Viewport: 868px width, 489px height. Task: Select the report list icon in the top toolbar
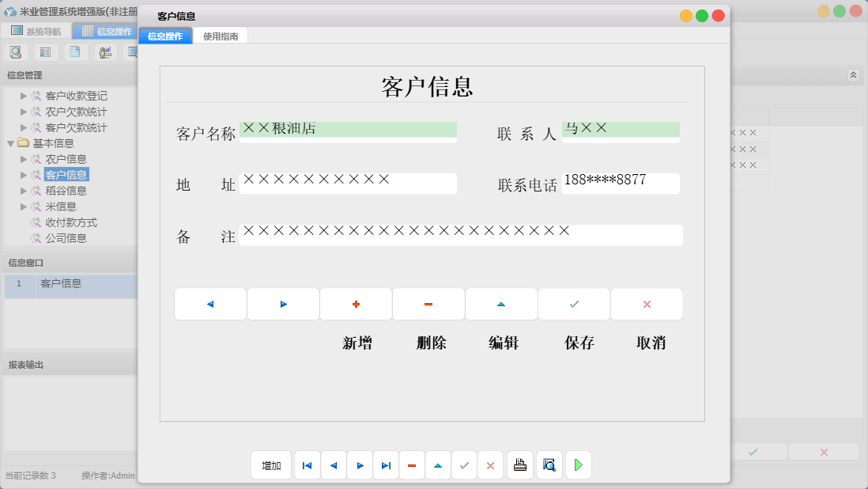(x=45, y=51)
